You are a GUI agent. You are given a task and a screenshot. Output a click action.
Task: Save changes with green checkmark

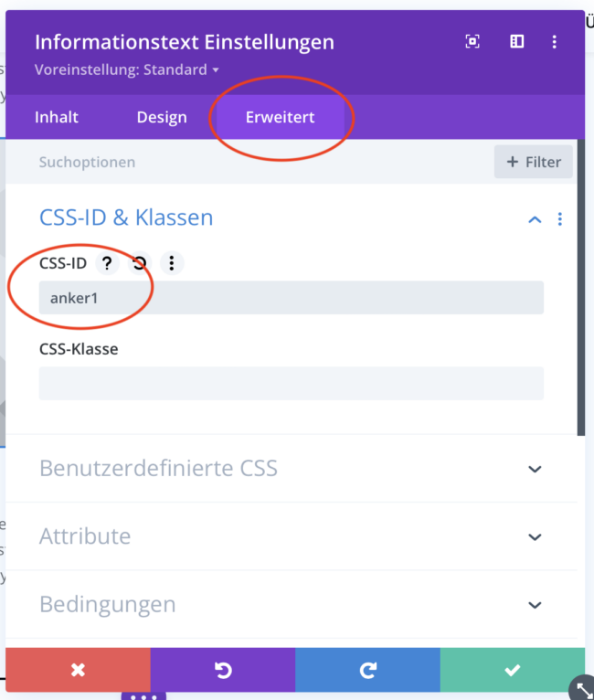click(513, 671)
